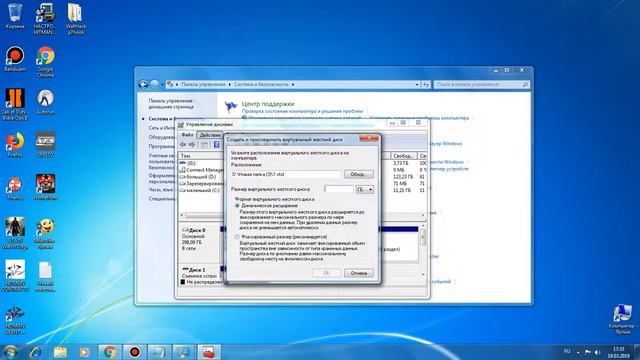Click the Свобод... column header
This screenshot has height=360, width=640.
click(404, 156)
